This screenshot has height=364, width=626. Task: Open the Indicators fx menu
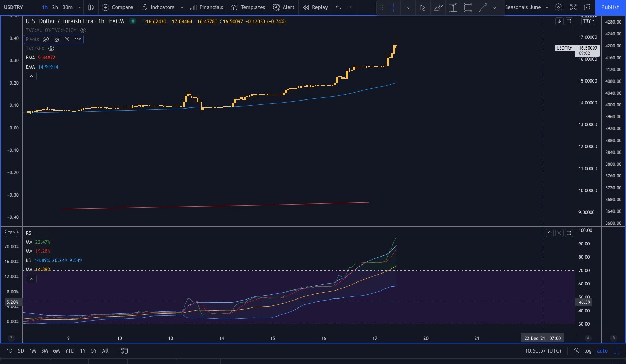pos(158,7)
